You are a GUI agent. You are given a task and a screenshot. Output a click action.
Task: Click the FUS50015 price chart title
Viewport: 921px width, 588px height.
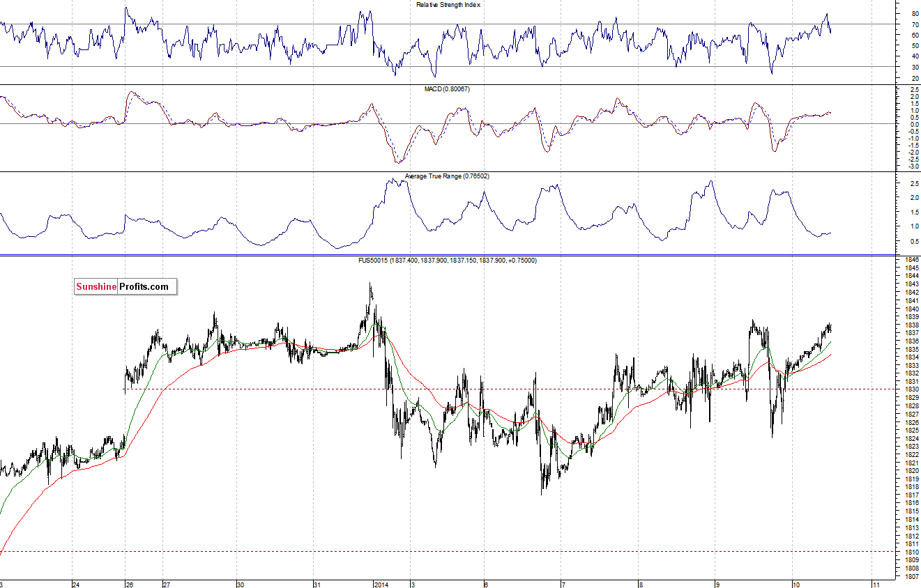(447, 260)
